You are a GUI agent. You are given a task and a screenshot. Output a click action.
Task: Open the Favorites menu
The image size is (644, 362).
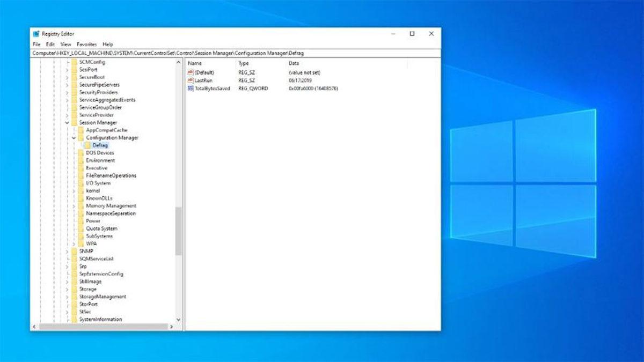(86, 44)
